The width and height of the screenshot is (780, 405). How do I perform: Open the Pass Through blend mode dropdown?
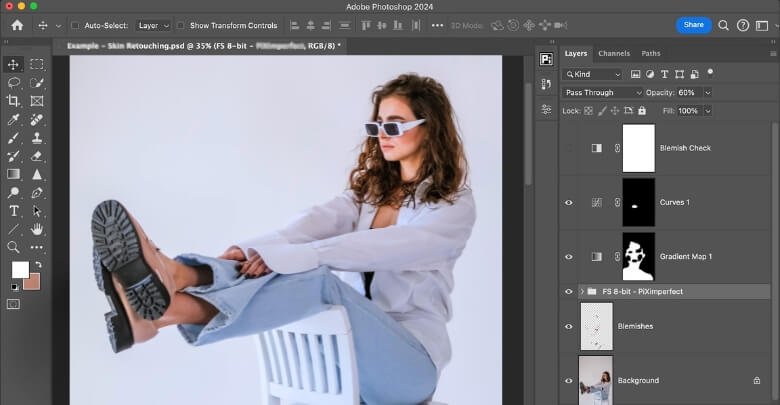coord(603,93)
